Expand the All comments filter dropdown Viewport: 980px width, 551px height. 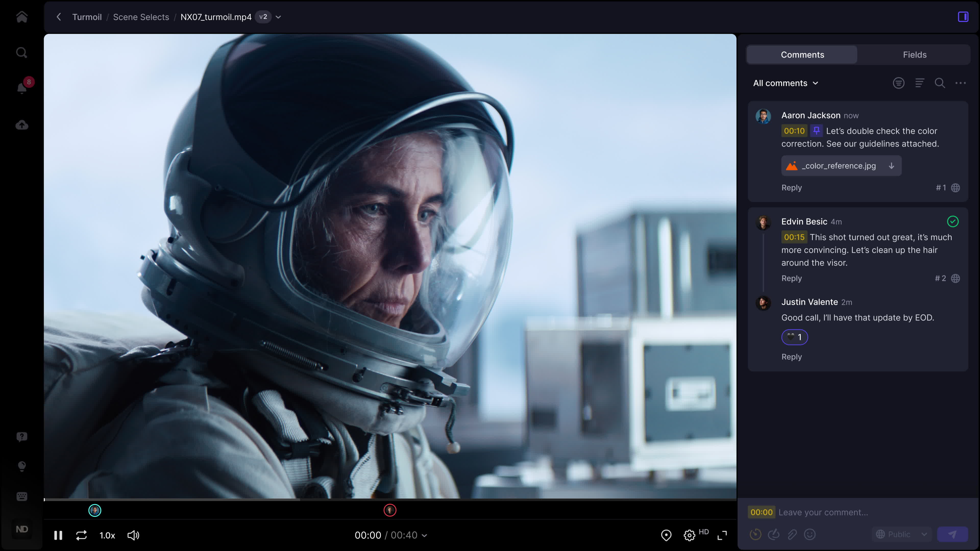coord(786,83)
